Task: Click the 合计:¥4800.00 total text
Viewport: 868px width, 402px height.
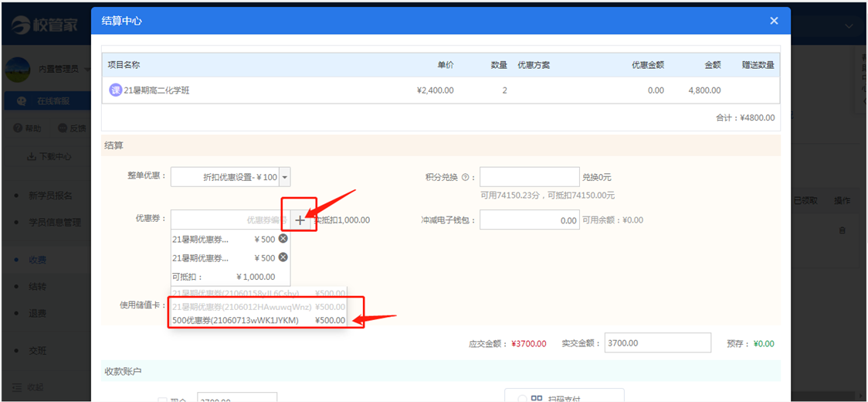Action: coord(745,118)
